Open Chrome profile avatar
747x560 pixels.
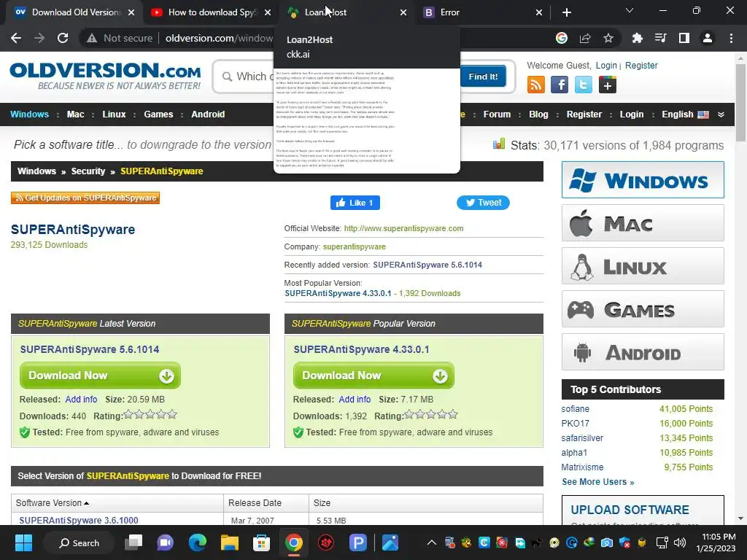(x=708, y=38)
